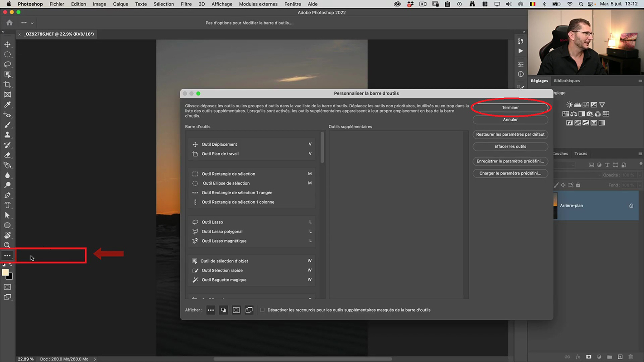Click the foreground color swatch
The image size is (644, 362).
click(5, 272)
